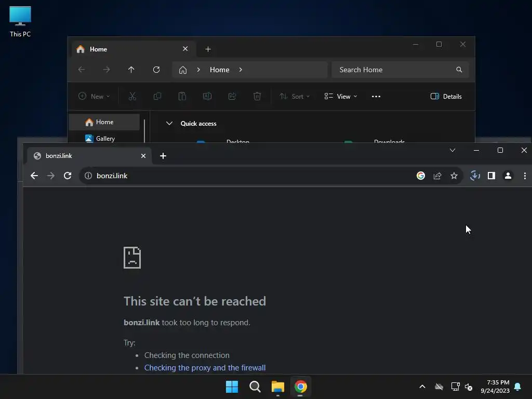Image resolution: width=532 pixels, height=399 pixels.
Task: Open the Windows Start menu
Action: pos(232,387)
